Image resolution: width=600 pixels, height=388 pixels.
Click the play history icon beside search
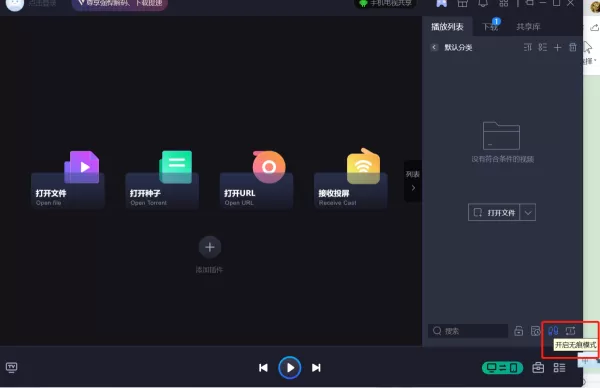click(536, 331)
